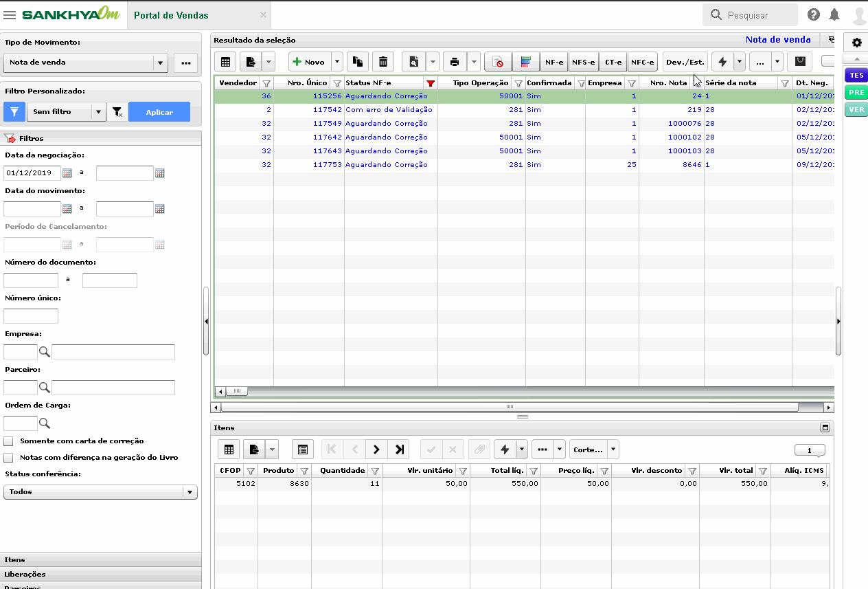Switch results to grid view mode
The width and height of the screenshot is (868, 589).
click(226, 62)
